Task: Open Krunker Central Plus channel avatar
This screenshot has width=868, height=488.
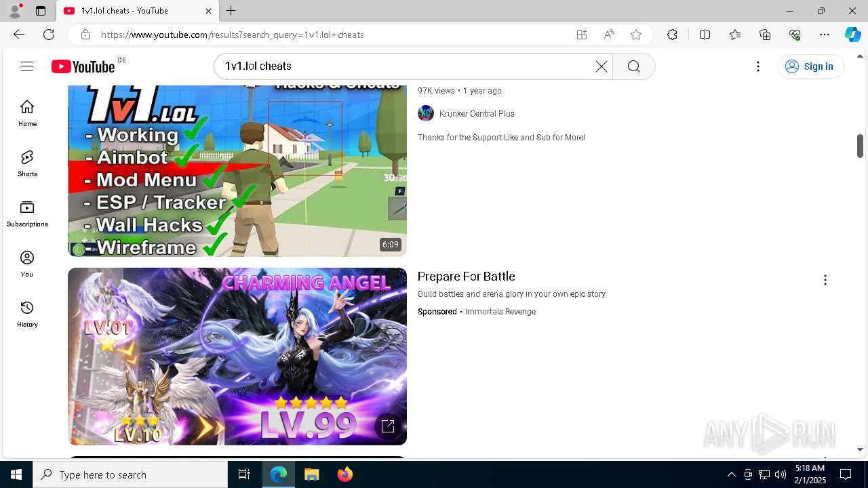Action: click(x=426, y=113)
